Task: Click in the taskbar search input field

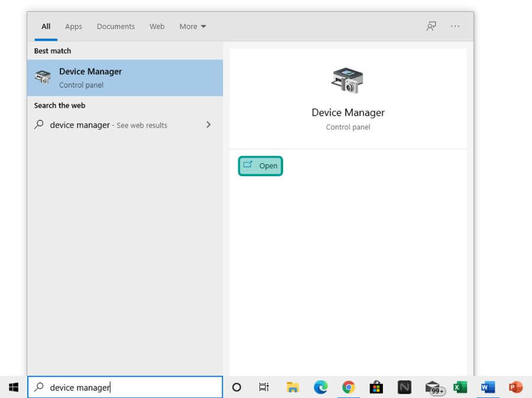Action: tap(125, 387)
